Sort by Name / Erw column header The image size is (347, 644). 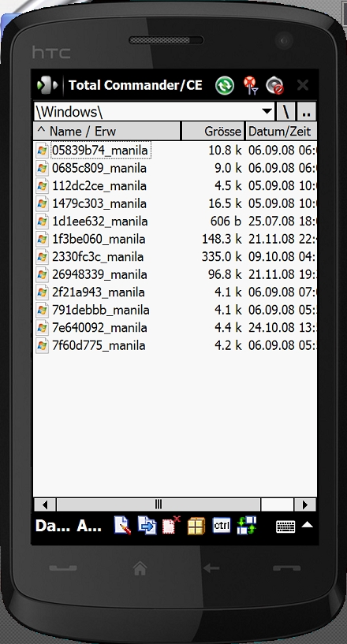107,132
